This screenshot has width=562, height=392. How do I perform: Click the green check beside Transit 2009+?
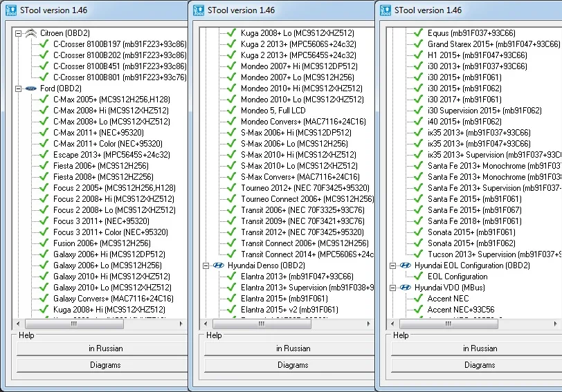coord(232,221)
